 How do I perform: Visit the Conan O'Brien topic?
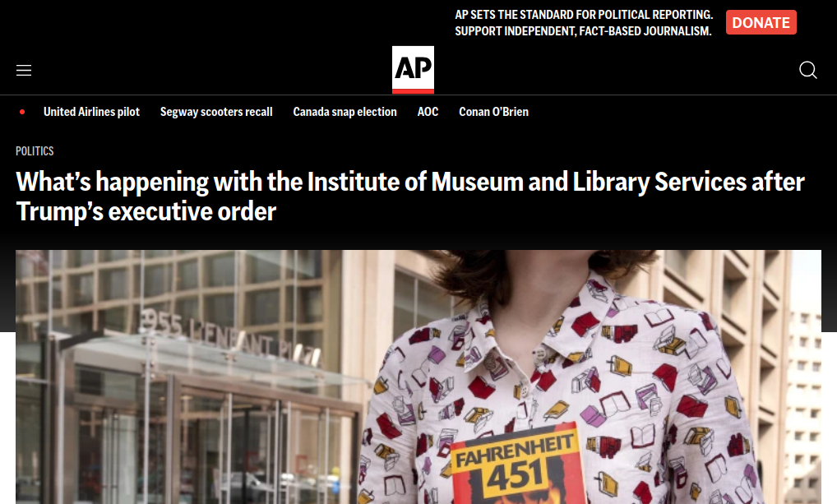pos(494,112)
